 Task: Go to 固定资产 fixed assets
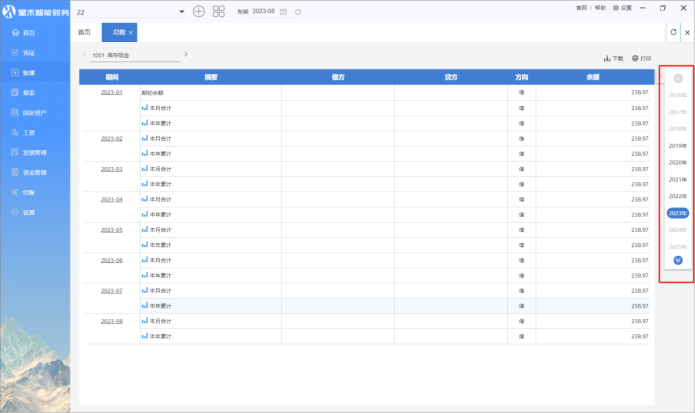[x=33, y=112]
